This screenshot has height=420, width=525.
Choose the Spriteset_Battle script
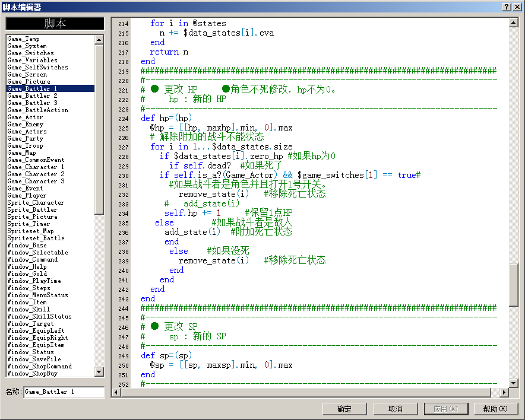(x=50, y=238)
